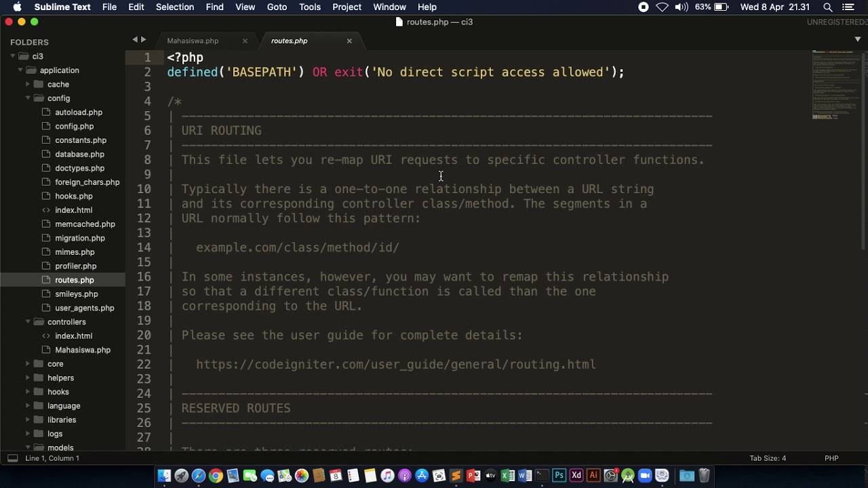The width and height of the screenshot is (868, 488).
Task: Collapse the ci3 root folder
Action: click(13, 56)
